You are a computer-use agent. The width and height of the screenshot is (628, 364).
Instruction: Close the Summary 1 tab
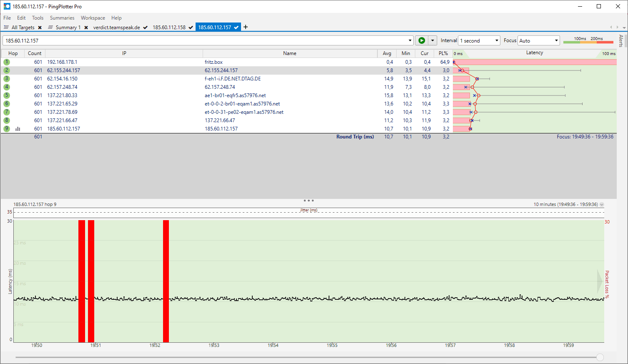[x=86, y=28]
